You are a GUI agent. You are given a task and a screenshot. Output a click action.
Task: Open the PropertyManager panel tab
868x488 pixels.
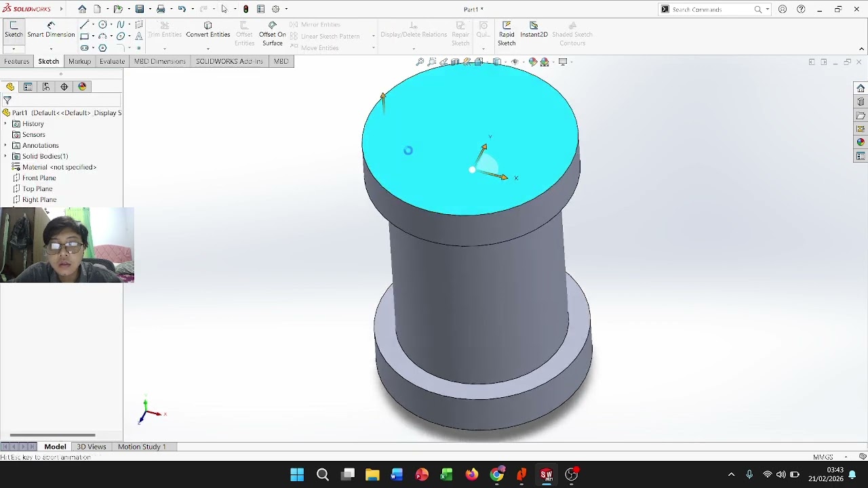click(x=28, y=87)
